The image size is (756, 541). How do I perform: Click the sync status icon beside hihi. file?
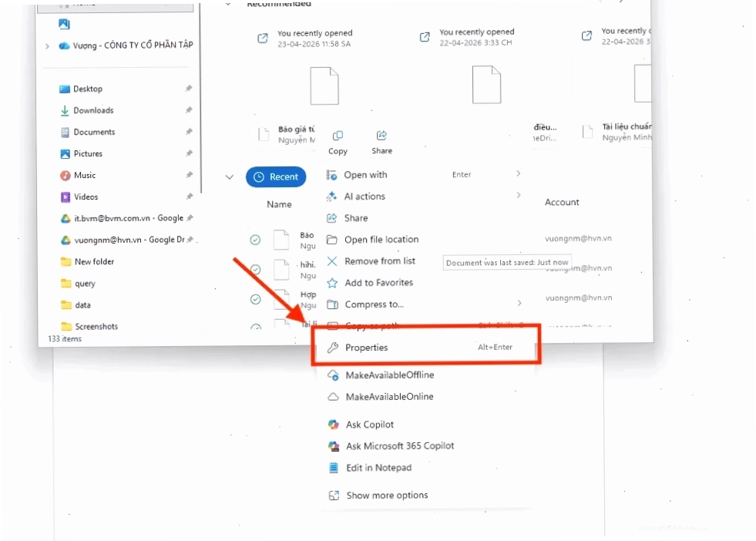click(x=256, y=270)
